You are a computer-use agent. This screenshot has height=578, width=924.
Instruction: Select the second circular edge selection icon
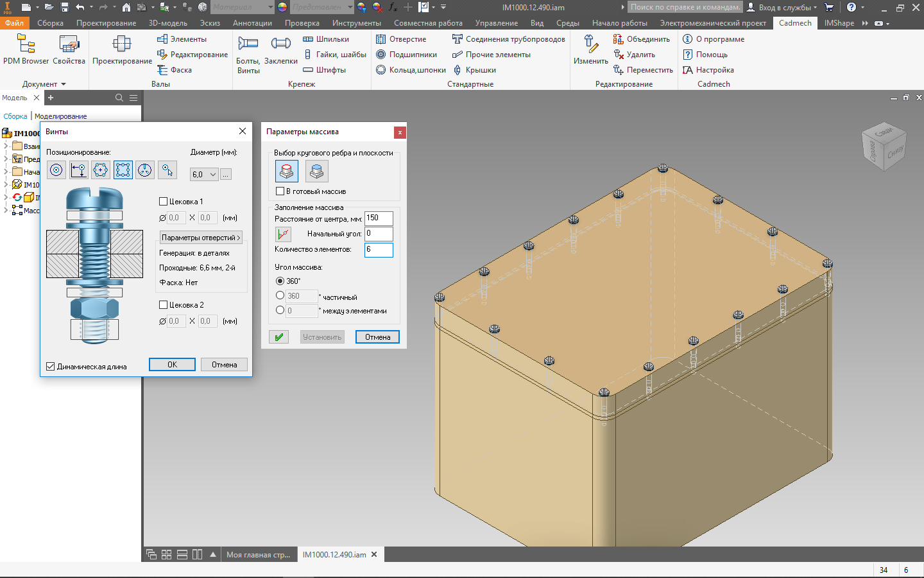tap(316, 171)
